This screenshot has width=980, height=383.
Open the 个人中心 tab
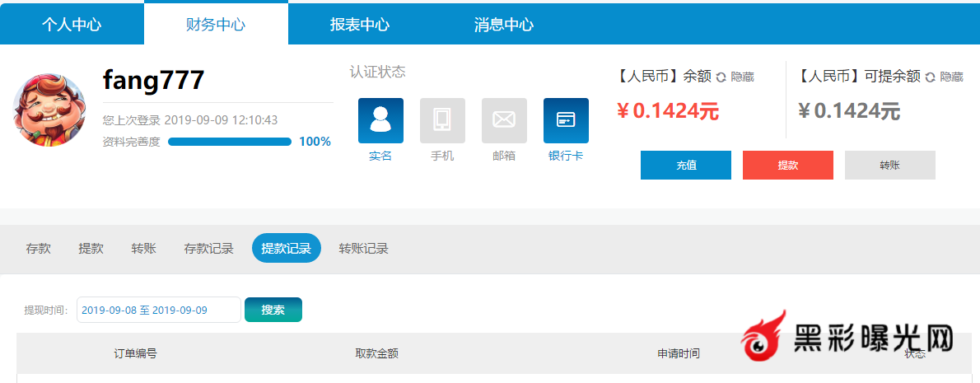coord(72,24)
